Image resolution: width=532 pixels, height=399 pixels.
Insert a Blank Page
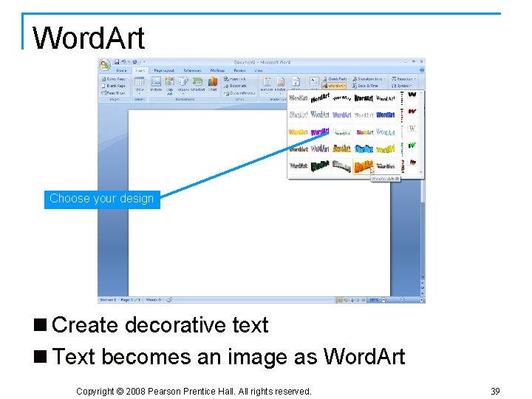pos(114,86)
